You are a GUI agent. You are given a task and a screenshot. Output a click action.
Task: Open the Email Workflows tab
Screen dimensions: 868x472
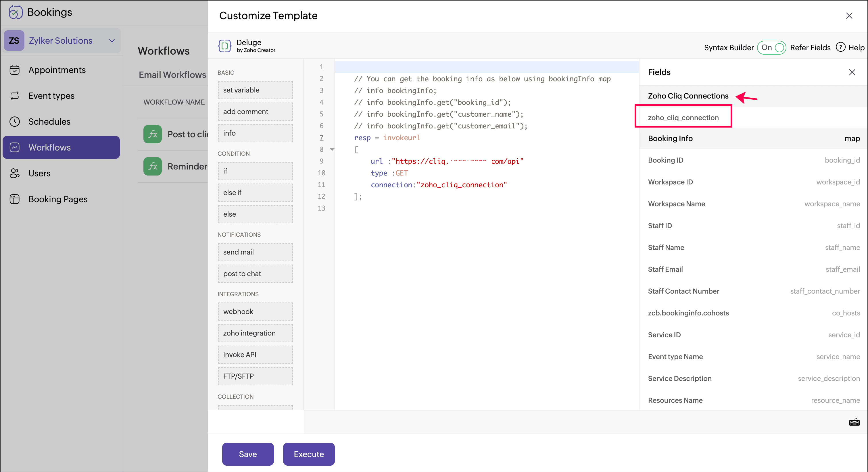pyautogui.click(x=172, y=75)
